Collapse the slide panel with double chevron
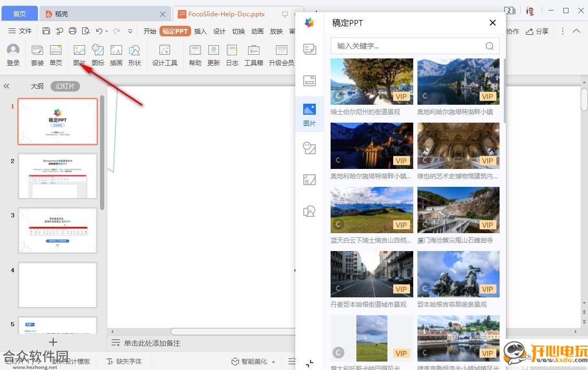The height and width of the screenshot is (370, 588). [6, 86]
